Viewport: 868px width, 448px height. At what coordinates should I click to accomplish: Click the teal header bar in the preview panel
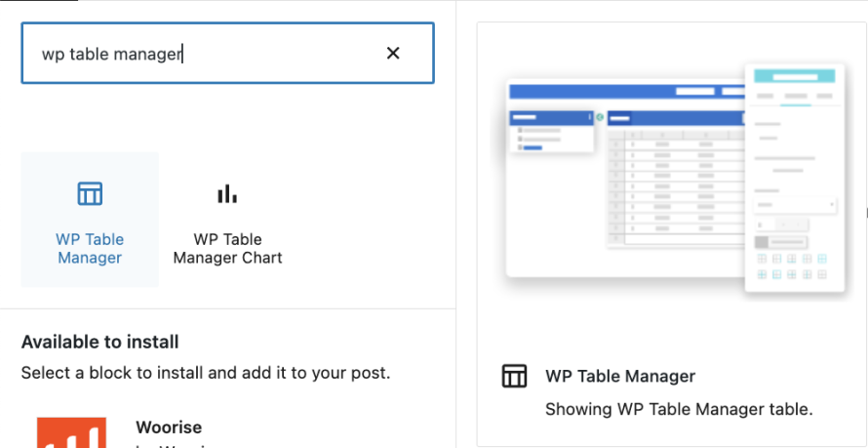[x=795, y=76]
